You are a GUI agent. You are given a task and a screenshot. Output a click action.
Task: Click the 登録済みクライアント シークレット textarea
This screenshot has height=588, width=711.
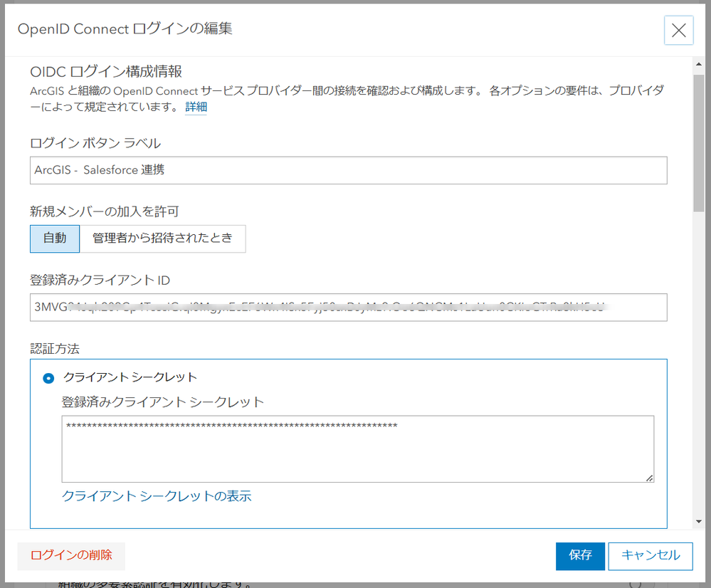(357, 449)
